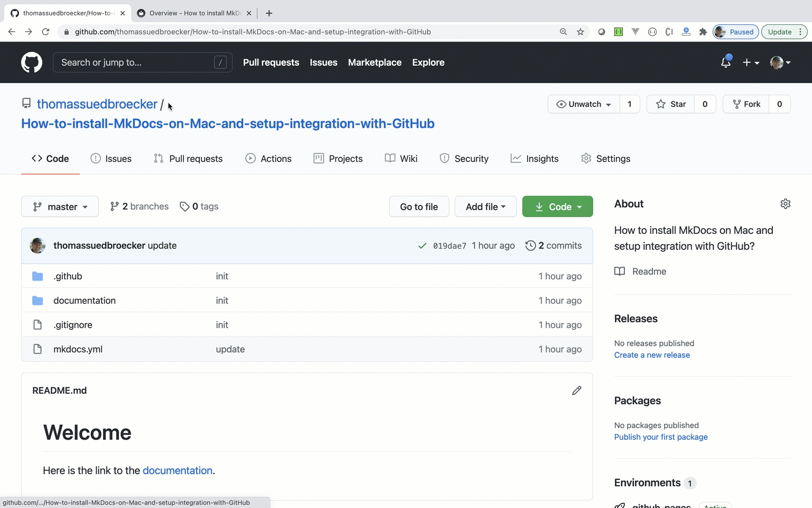View commit status check mark

(x=422, y=246)
